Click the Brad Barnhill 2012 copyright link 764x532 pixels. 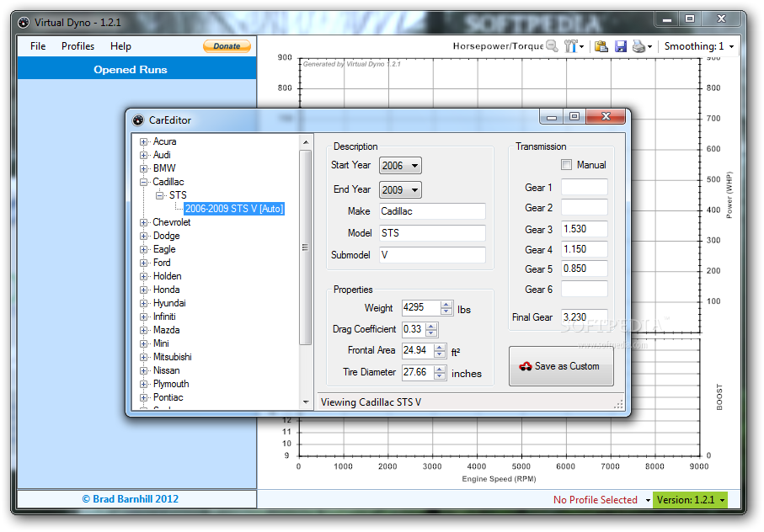[x=130, y=499]
